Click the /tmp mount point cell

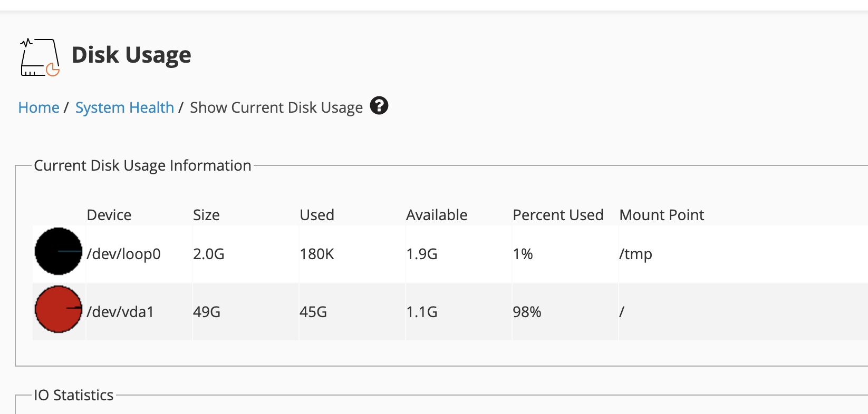click(635, 254)
